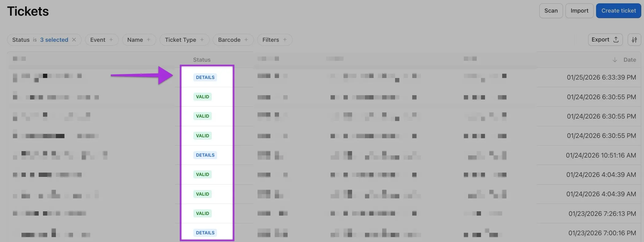Screen dimensions: 644x242
Task: Select date 01/23/2026 7:26:13 PM
Action: coord(602,214)
